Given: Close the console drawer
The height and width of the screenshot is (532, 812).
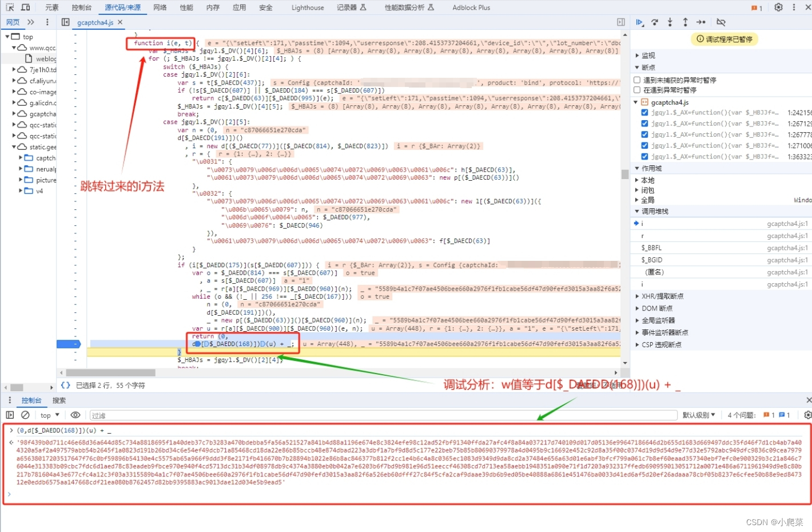Looking at the screenshot, I should [x=809, y=400].
